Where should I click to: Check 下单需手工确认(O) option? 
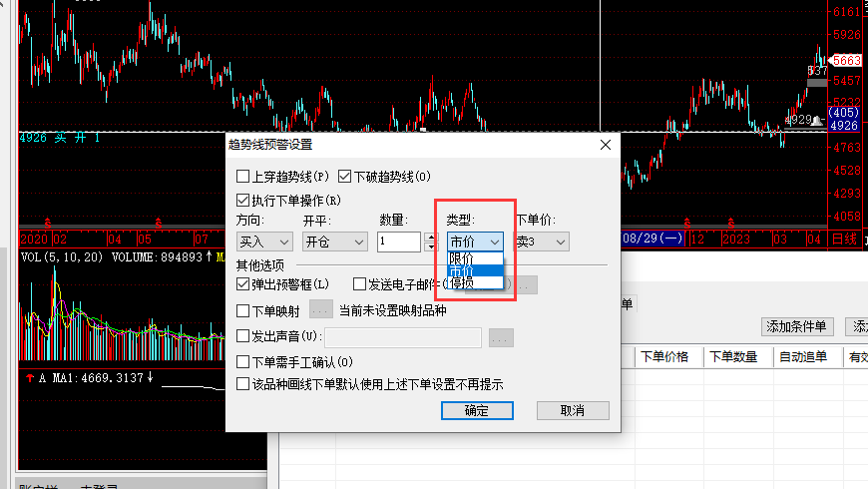point(242,362)
